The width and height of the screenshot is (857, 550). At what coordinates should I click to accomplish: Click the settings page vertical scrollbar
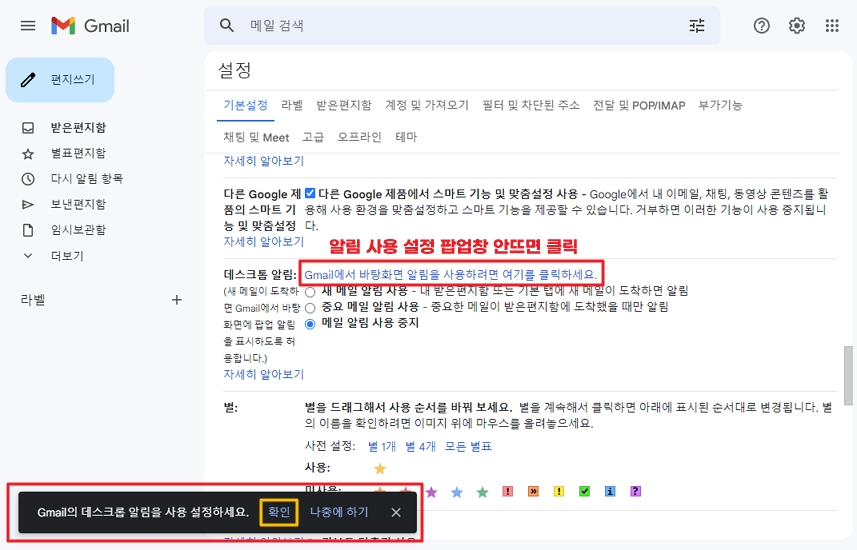coord(848,376)
